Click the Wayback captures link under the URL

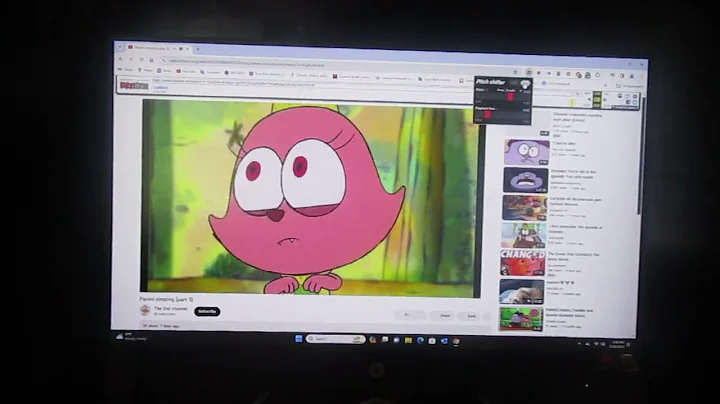161,87
